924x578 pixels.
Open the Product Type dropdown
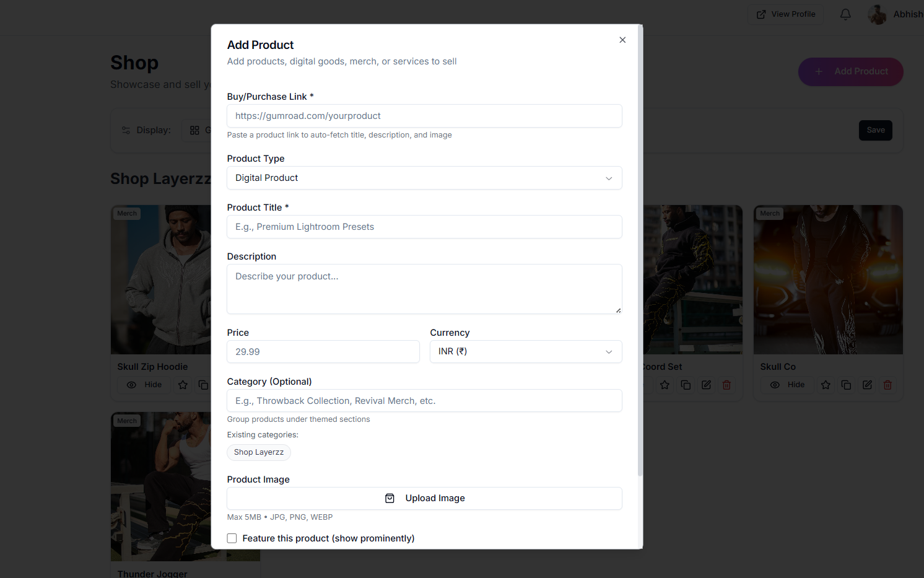(424, 178)
